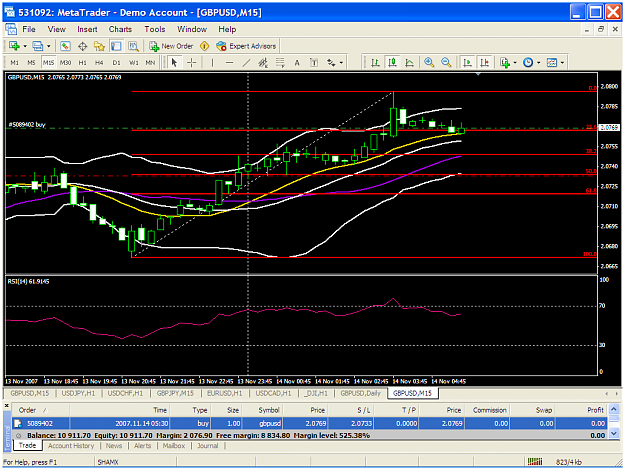The width and height of the screenshot is (625, 470).
Task: Toggle Auto Scroll on the chart
Action: point(467,63)
